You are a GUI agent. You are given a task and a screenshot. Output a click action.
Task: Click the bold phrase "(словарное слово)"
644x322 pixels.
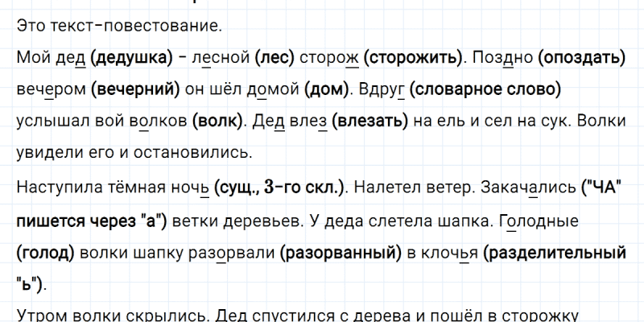[485, 89]
